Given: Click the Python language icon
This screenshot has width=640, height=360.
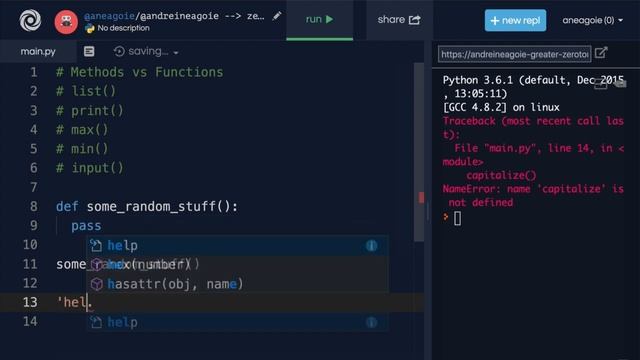Looking at the screenshot, I should 89,28.
